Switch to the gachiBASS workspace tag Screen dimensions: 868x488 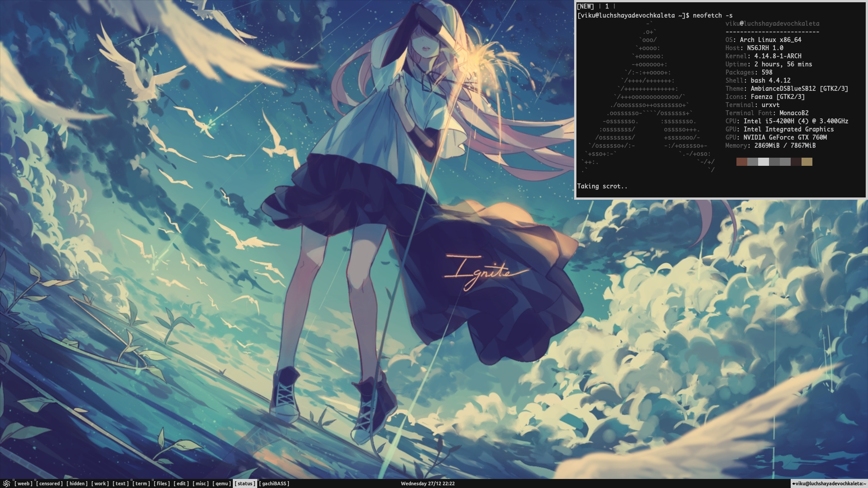point(274,483)
